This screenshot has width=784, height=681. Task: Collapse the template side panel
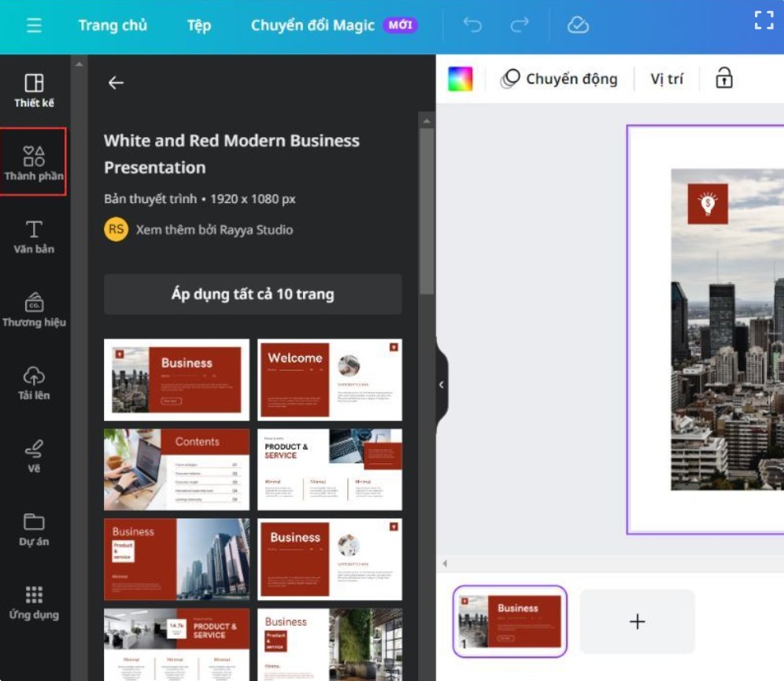point(442,384)
